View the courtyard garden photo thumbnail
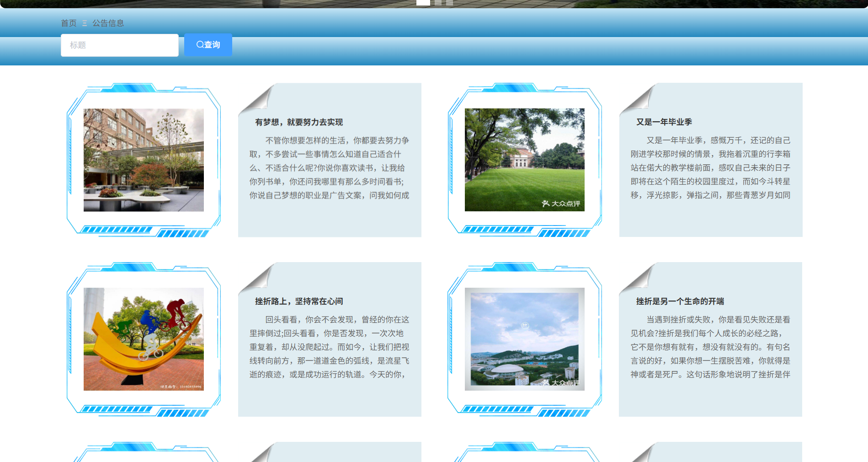Viewport: 868px width, 462px height. pyautogui.click(x=143, y=159)
